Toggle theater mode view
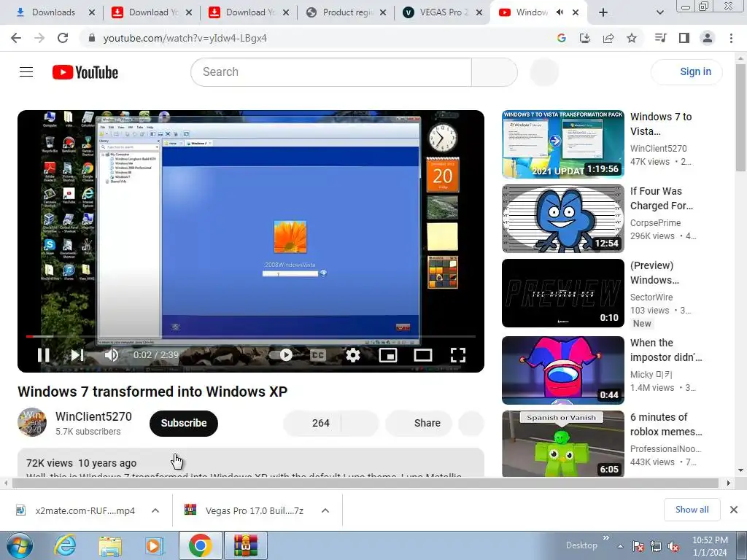The image size is (747, 560). pos(423,355)
